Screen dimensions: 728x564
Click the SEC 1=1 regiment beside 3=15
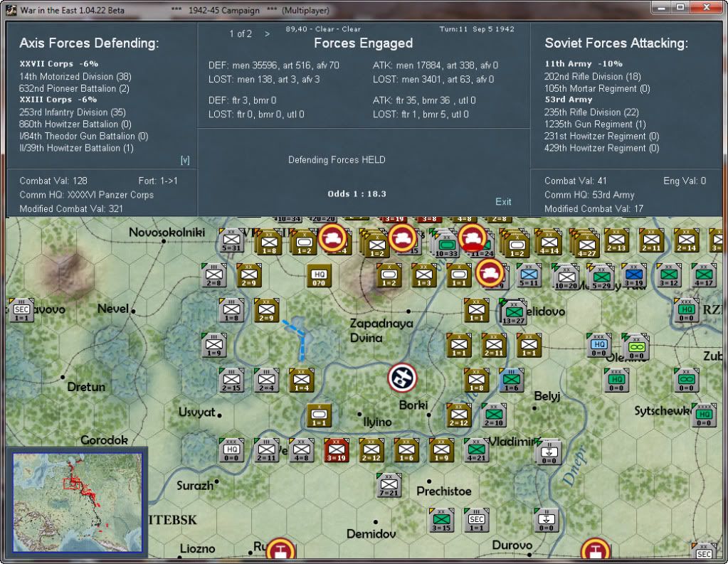(476, 520)
